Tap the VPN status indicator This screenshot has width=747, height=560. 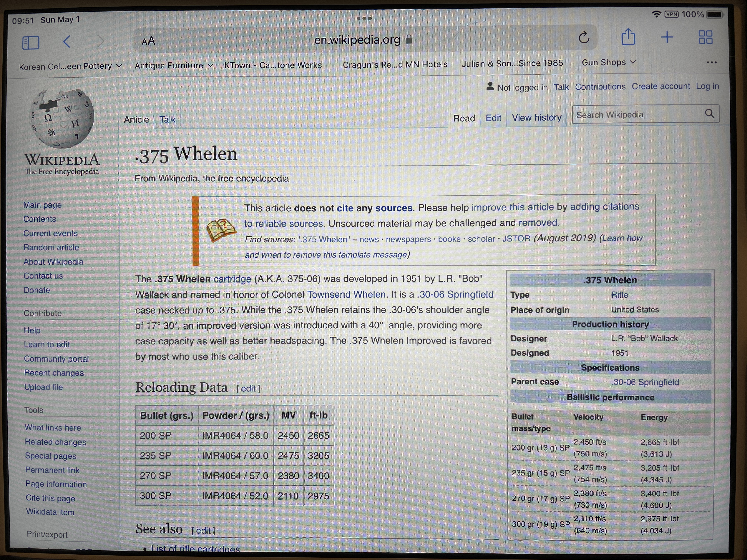(671, 14)
